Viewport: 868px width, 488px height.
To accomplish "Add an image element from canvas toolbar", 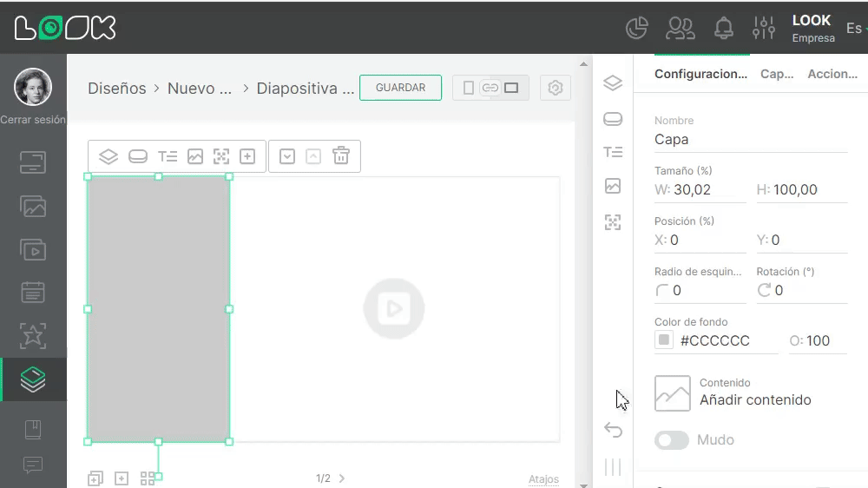I will 194,157.
